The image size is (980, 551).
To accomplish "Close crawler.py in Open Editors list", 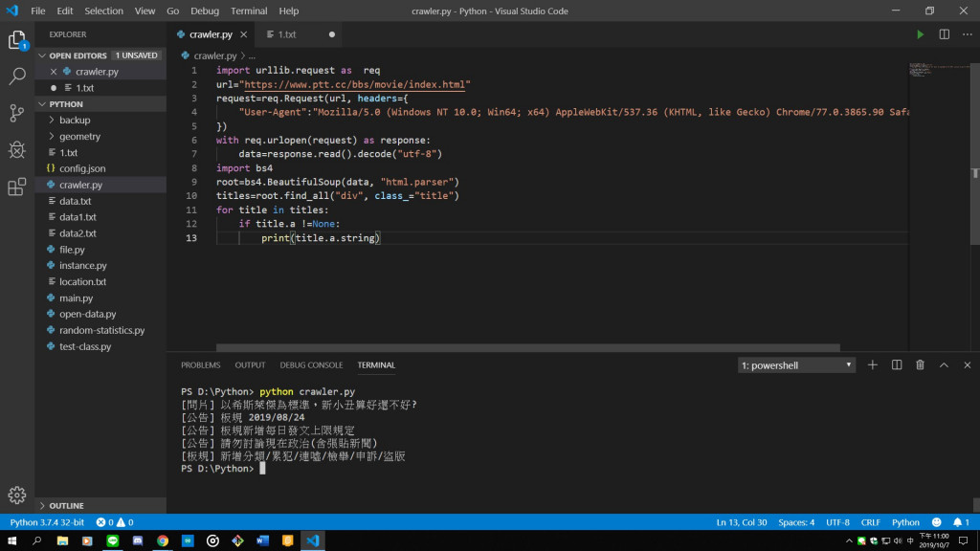I will [54, 72].
